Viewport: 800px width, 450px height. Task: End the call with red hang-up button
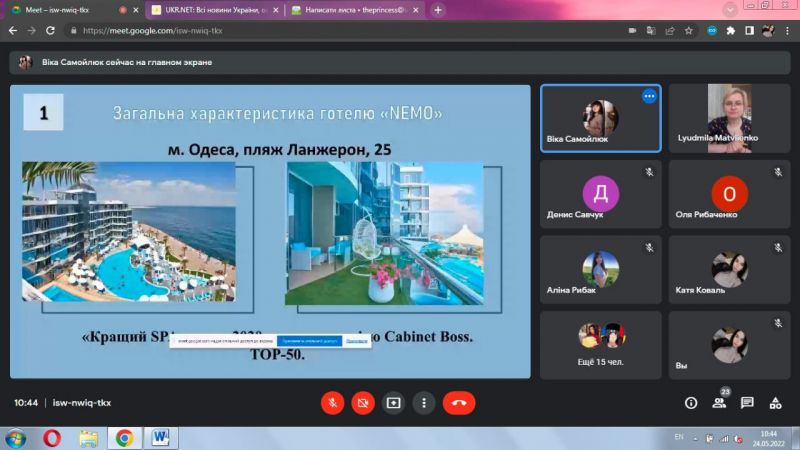tap(459, 403)
